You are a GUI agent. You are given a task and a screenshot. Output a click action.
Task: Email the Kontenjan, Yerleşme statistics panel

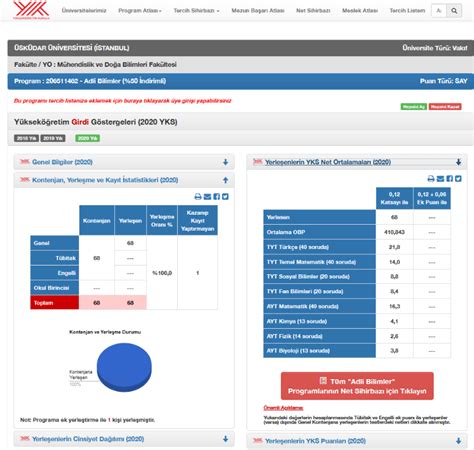[207, 197]
